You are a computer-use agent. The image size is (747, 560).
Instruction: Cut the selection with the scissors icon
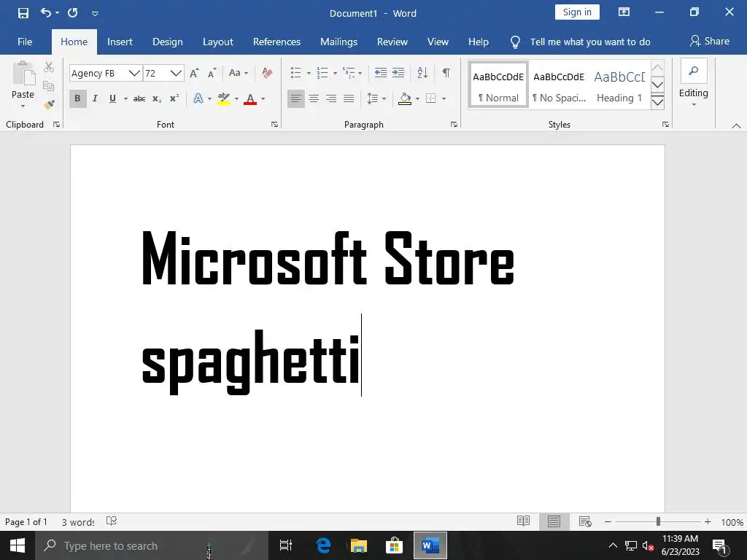tap(49, 67)
